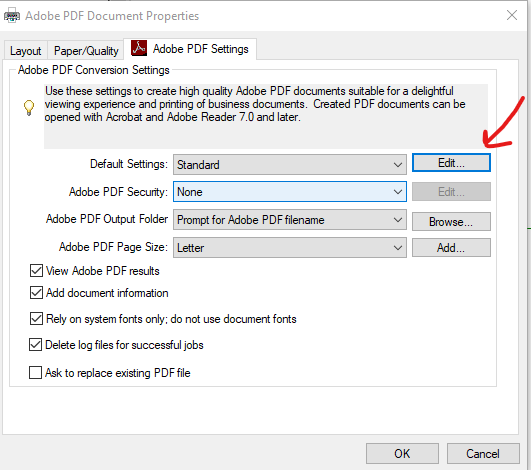This screenshot has width=531, height=470.
Task: Open the Paper/Quality tab
Action: pyautogui.click(x=86, y=51)
